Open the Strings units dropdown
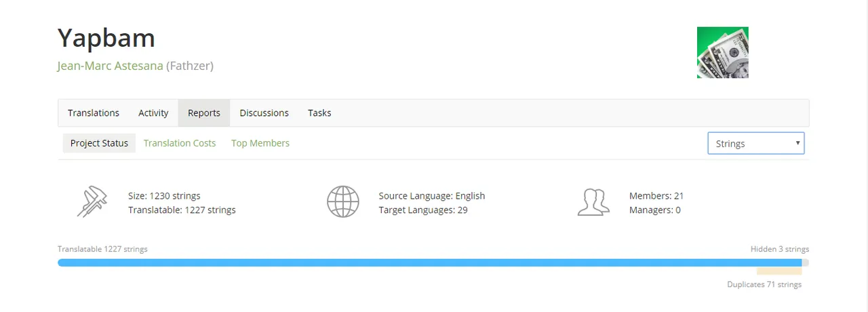The height and width of the screenshot is (312, 868). pos(756,143)
